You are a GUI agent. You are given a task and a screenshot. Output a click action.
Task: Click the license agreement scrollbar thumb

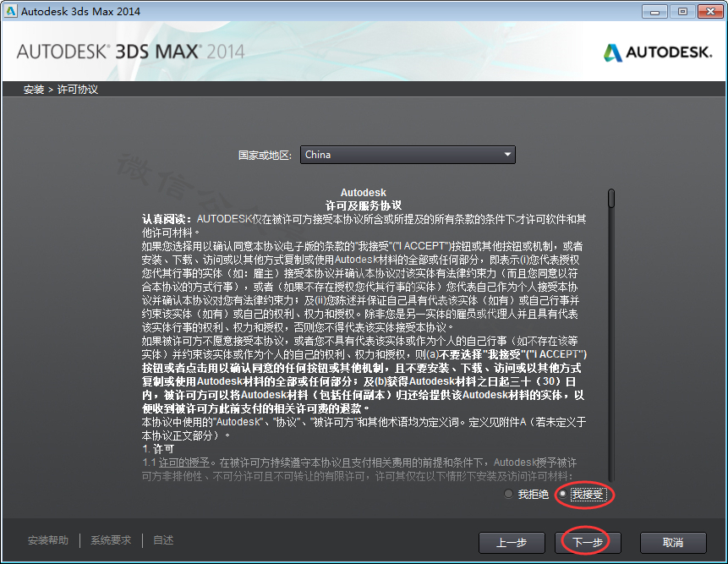point(611,198)
